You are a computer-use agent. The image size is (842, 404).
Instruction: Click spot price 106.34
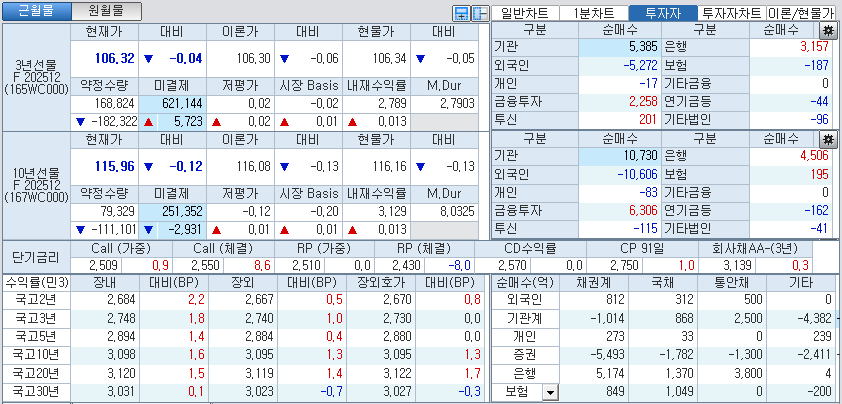pyautogui.click(x=389, y=59)
